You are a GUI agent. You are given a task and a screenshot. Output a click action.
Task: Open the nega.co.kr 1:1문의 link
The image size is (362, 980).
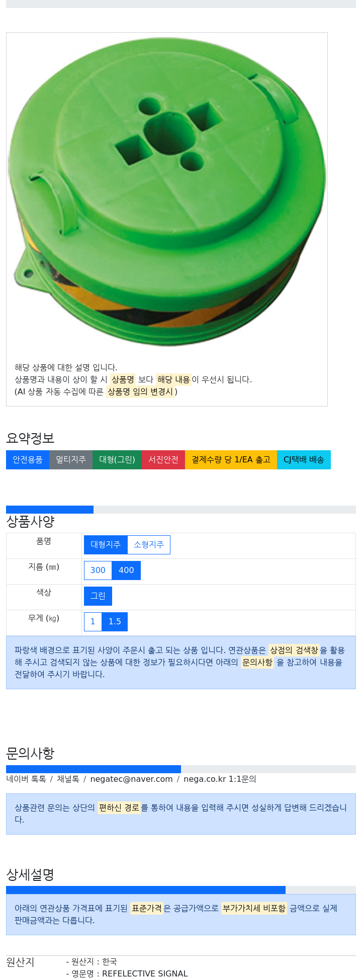tap(220, 779)
